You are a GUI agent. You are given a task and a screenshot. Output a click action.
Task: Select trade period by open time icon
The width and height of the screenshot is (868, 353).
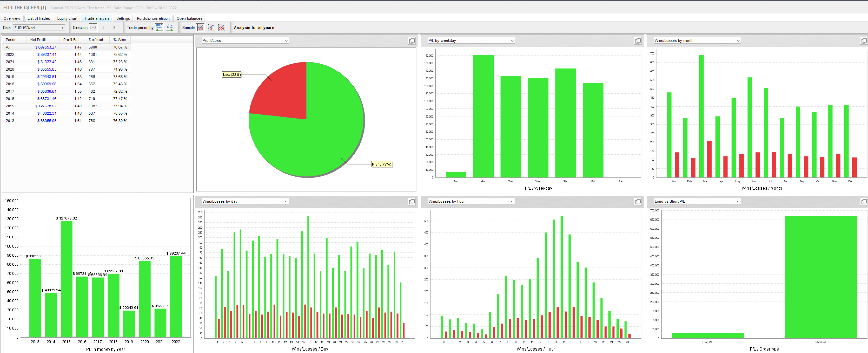tap(159, 28)
